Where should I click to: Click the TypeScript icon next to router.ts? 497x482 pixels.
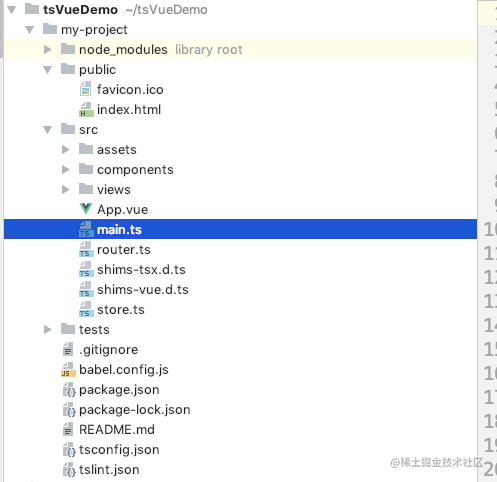point(86,249)
